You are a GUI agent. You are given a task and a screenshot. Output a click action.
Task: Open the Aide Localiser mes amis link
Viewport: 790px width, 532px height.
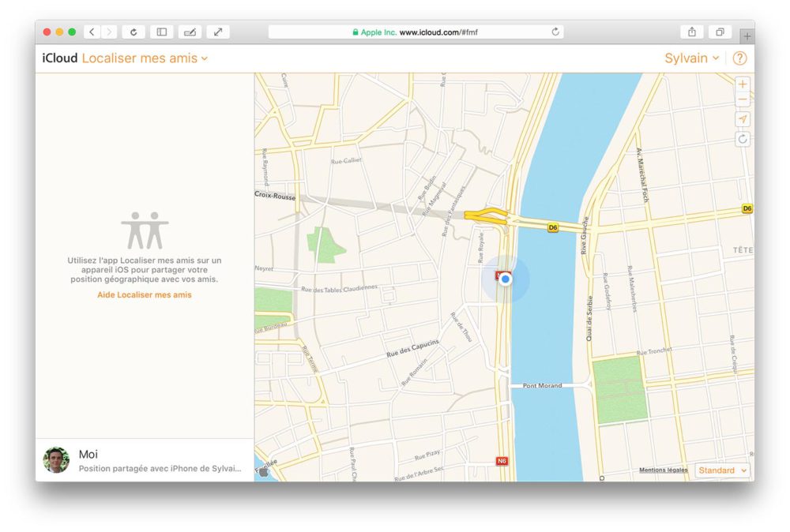(x=145, y=295)
